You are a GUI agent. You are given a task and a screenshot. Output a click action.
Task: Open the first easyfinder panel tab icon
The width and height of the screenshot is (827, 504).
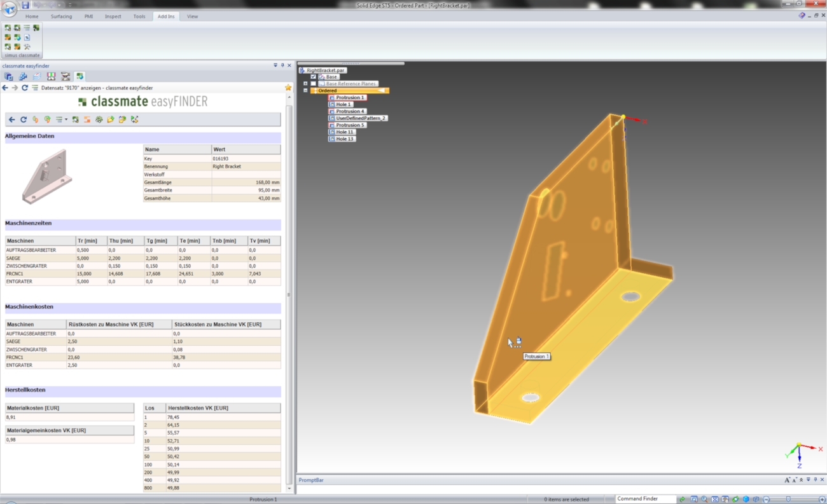pos(8,76)
